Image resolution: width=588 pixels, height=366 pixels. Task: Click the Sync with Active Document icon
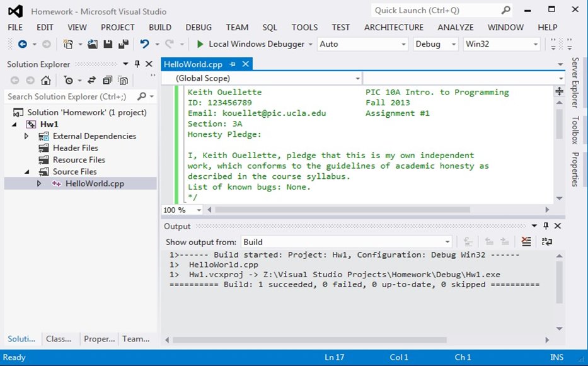click(91, 80)
